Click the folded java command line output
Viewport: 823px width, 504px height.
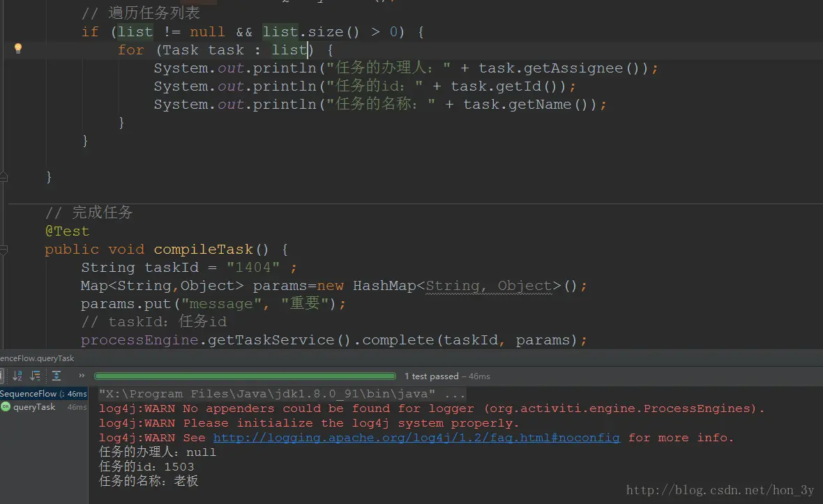click(282, 394)
